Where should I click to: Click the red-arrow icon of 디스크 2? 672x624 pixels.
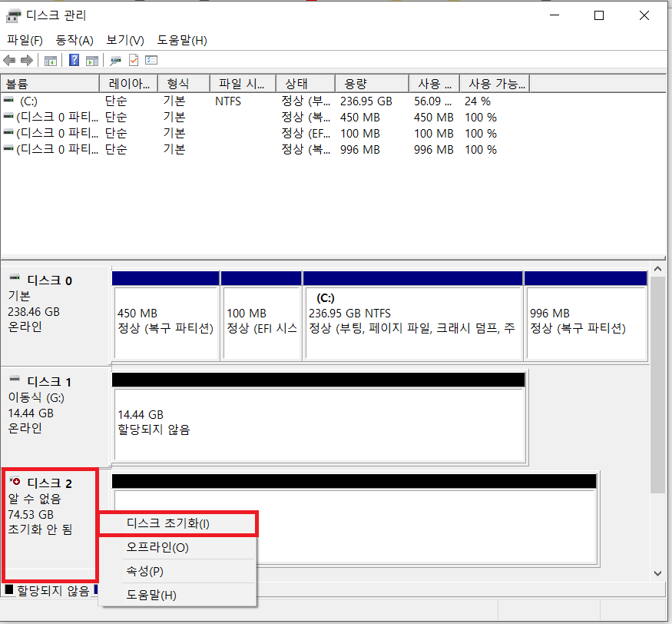(15, 481)
